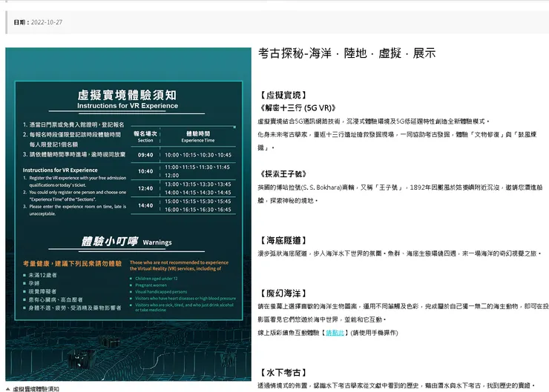The image size is (549, 392).
Task: Click the caption arrow icon below the poster
Action: click(8, 388)
